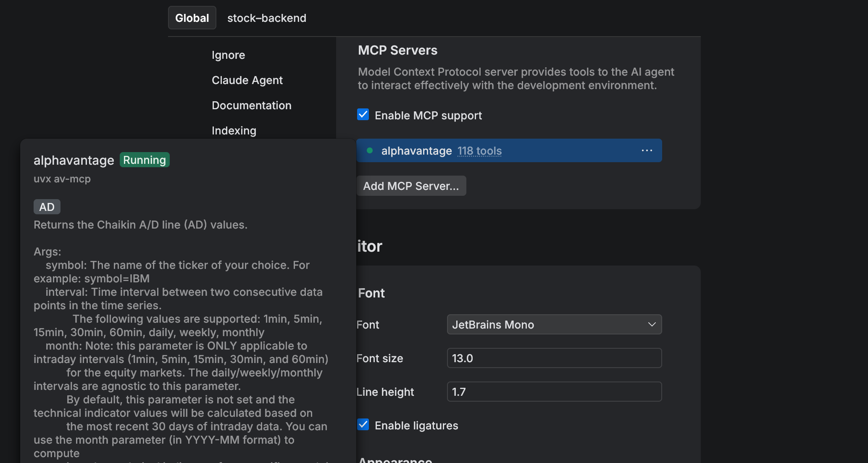
Task: Uncheck Enable MCP support checkbox
Action: 363,115
